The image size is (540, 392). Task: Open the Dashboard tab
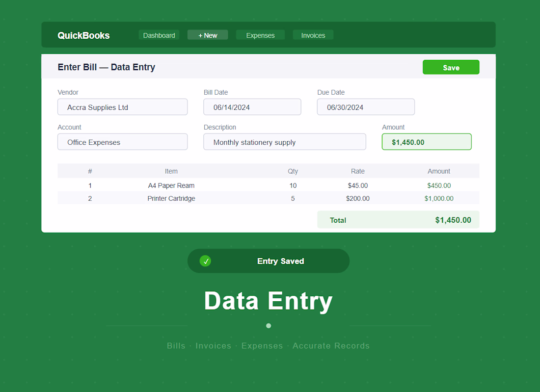[159, 35]
